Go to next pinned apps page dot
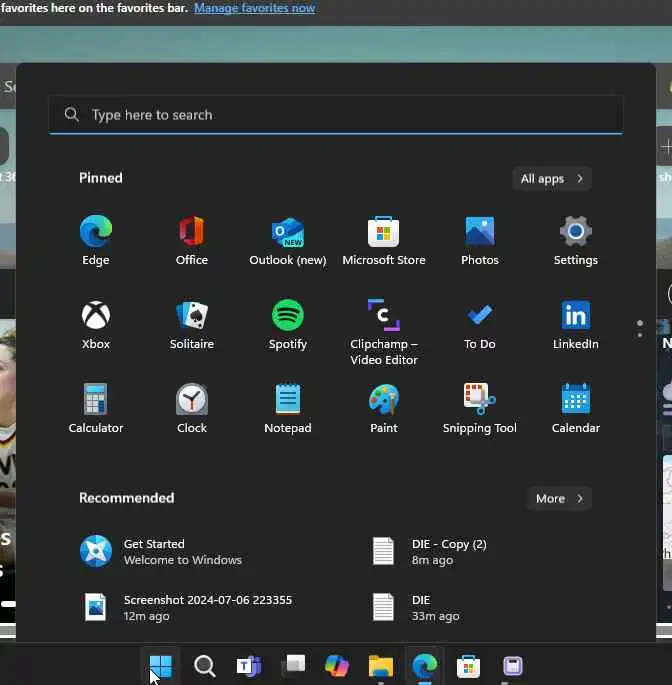Viewport: 672px width, 685px height. point(640,336)
